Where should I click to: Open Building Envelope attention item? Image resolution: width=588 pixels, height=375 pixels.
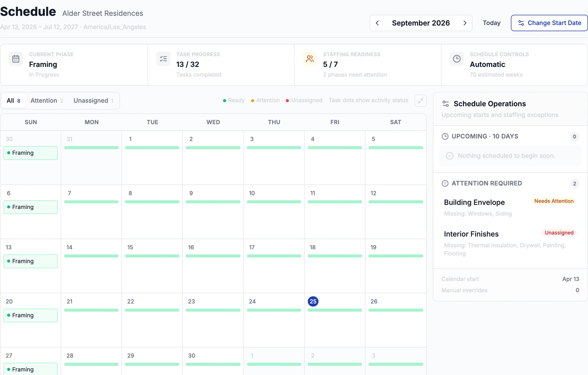[510, 207]
